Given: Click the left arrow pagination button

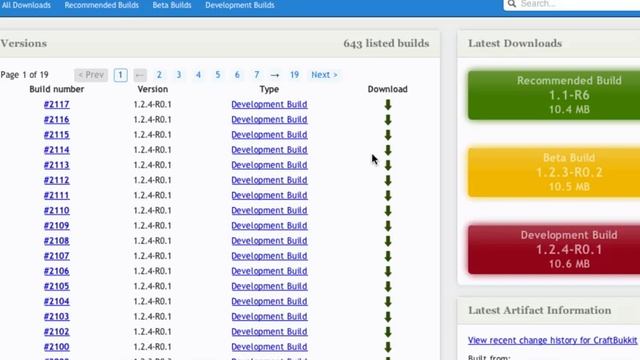Looking at the screenshot, I should [x=140, y=75].
